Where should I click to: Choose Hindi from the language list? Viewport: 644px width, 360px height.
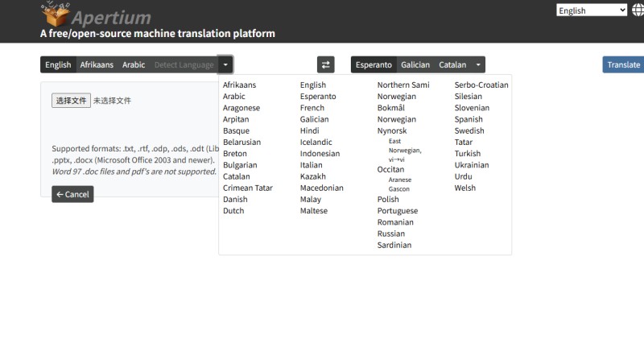[309, 130]
